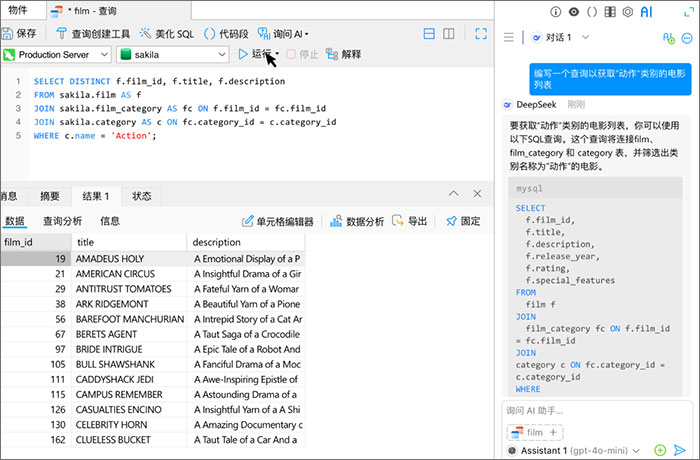Image resolution: width=700 pixels, height=460 pixels.
Task: Select the Info (信息) sub-tab
Action: (x=110, y=221)
